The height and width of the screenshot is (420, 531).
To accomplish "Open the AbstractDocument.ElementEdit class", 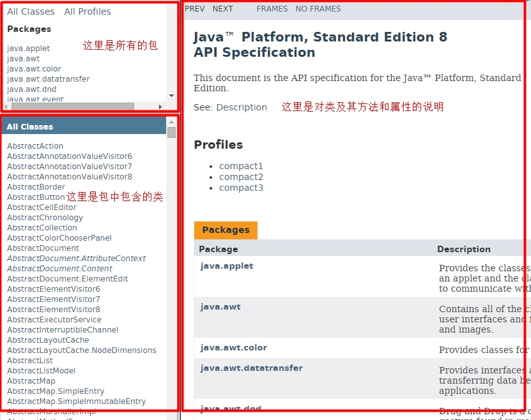I will (x=67, y=279).
